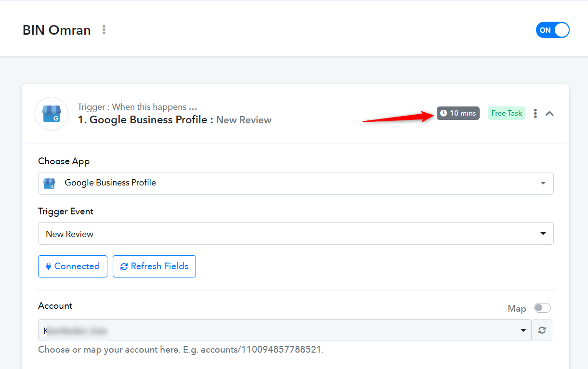Turn off the workflow ON switch
The image size is (588, 369).
click(552, 30)
